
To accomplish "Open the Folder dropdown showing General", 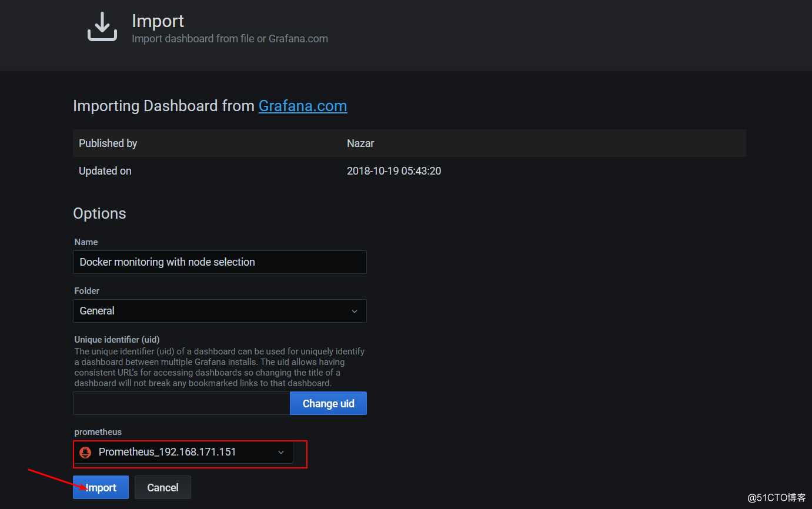I will (x=220, y=311).
